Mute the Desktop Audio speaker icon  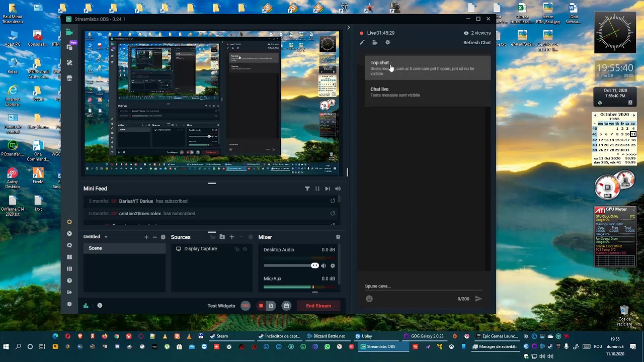coord(324,265)
